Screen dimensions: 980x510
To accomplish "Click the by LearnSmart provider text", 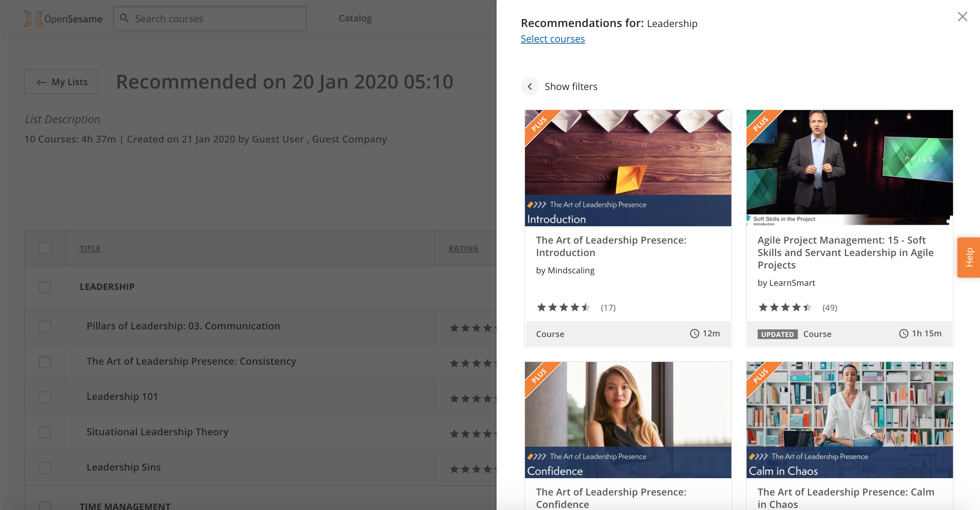I will pyautogui.click(x=786, y=283).
